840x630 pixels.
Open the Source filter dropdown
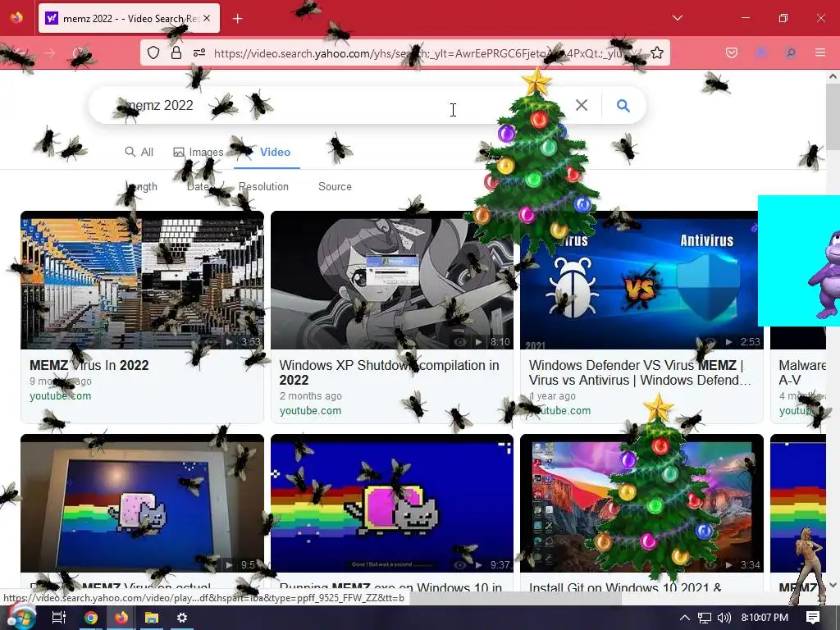click(335, 186)
